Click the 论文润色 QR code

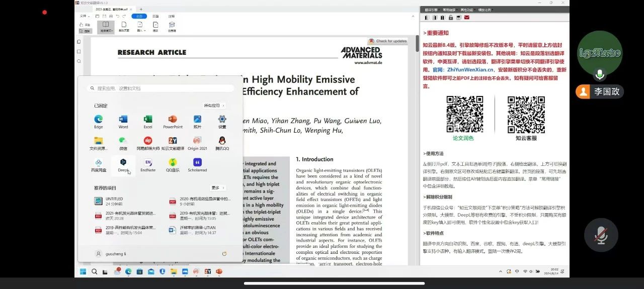[464, 115]
